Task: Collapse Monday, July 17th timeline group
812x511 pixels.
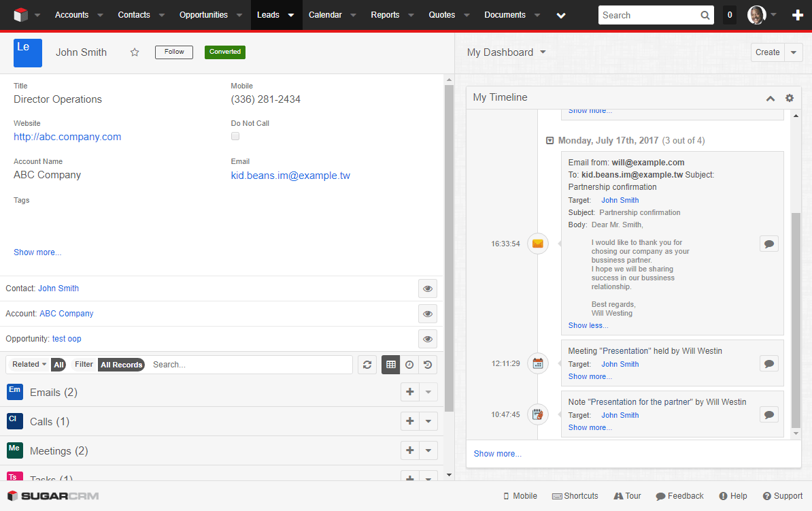Action: pyautogui.click(x=550, y=140)
